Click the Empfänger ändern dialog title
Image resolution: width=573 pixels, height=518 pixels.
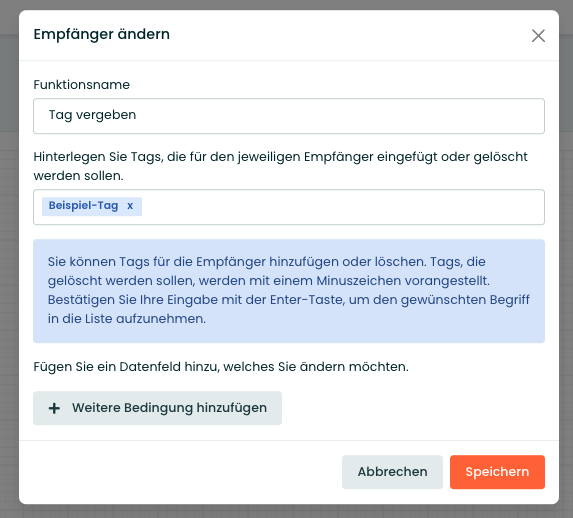(x=102, y=34)
